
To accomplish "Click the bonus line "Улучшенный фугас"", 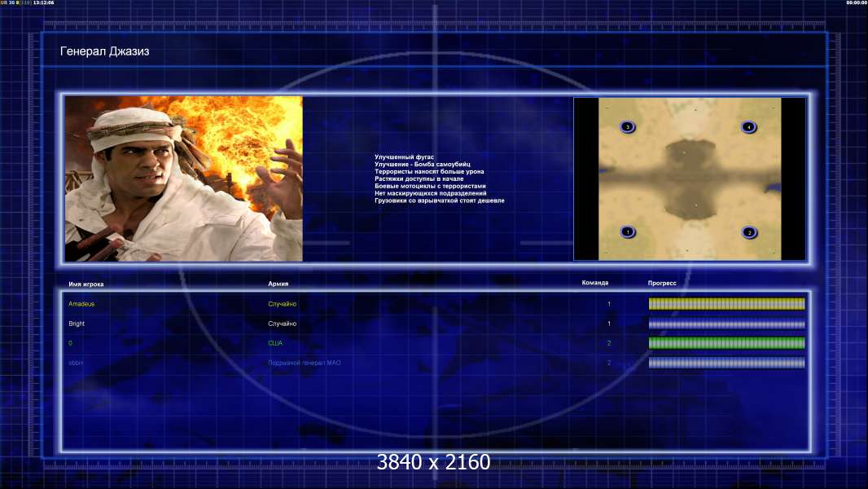I will 404,157.
